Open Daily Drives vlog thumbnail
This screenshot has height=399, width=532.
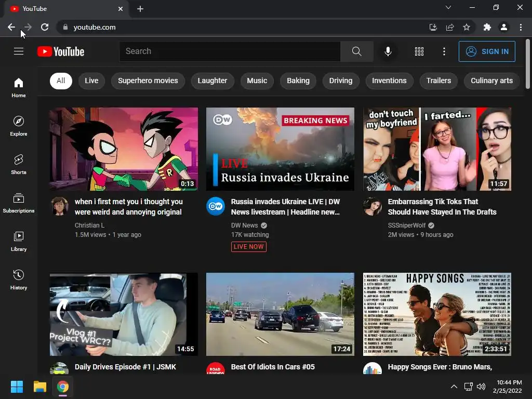tap(124, 314)
